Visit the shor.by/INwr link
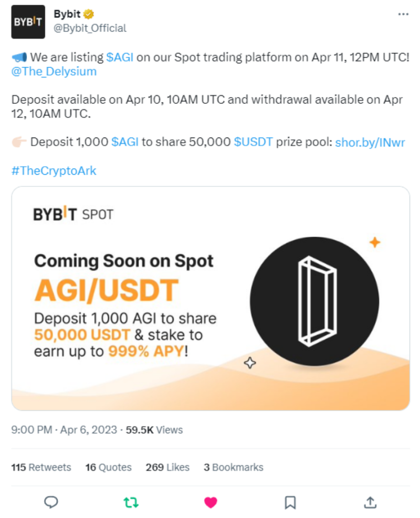The width and height of the screenshot is (420, 518). [370, 142]
